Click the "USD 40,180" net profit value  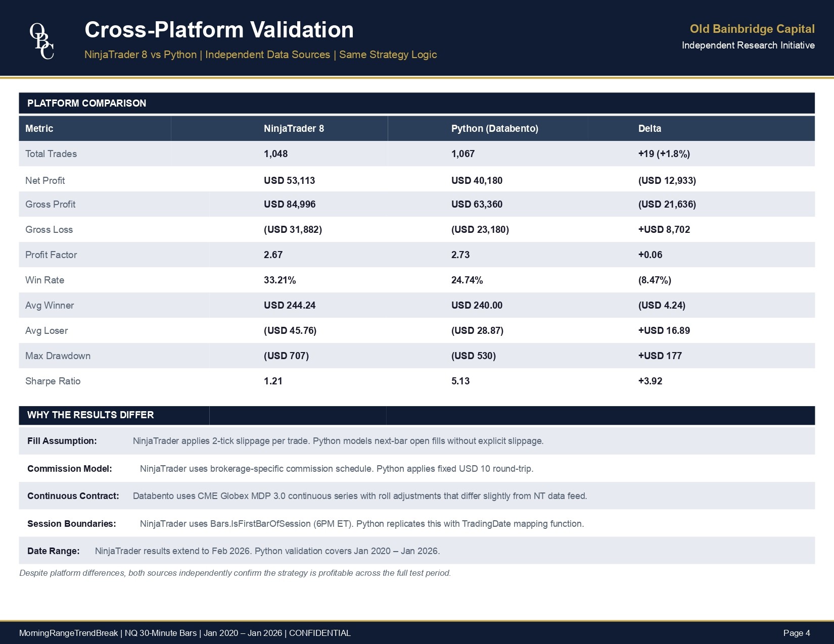click(x=477, y=180)
